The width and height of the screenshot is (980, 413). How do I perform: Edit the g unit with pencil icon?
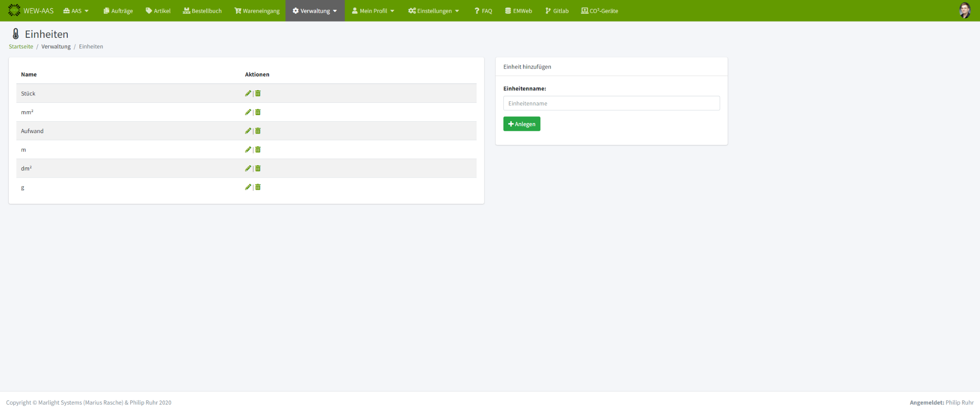point(248,187)
